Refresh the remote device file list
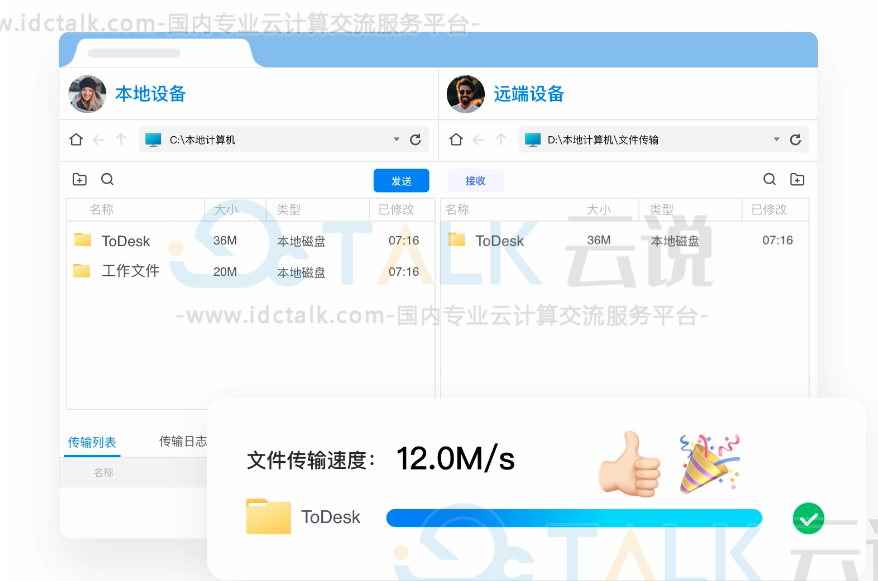The image size is (878, 581). pyautogui.click(x=795, y=139)
